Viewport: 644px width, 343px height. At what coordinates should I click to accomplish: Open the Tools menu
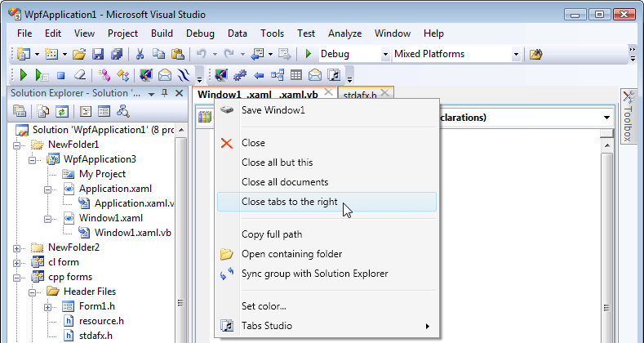click(273, 33)
